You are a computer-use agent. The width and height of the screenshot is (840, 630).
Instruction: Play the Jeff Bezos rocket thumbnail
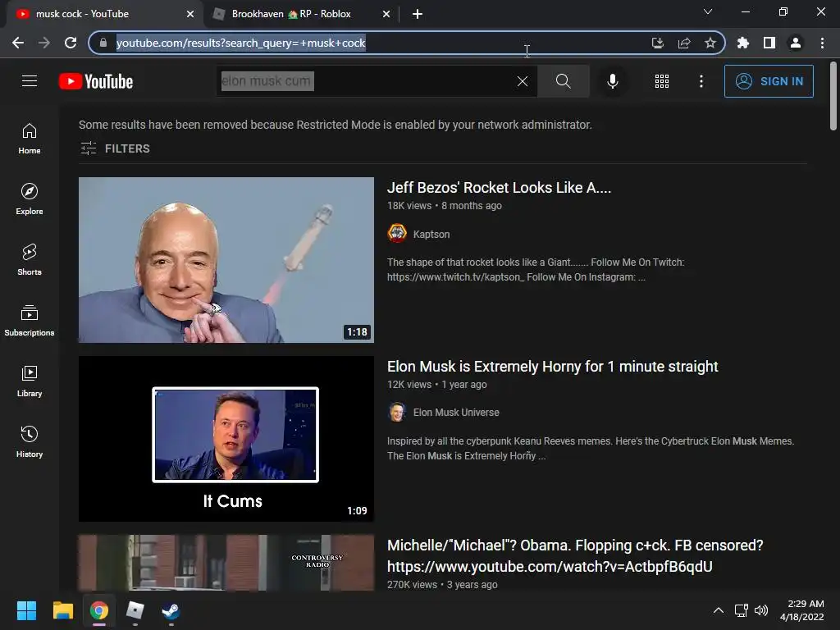[x=226, y=260]
